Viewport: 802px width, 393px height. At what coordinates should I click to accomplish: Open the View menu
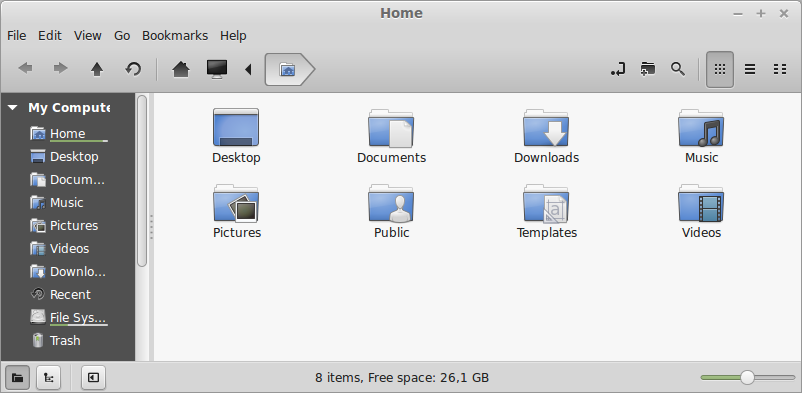click(x=87, y=36)
